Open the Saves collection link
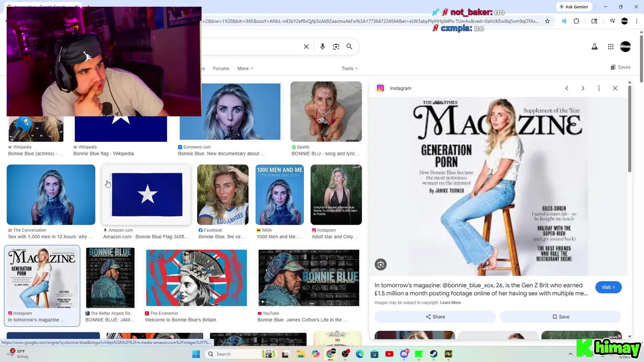Viewport: 644px width, 362px height. pyautogui.click(x=620, y=67)
